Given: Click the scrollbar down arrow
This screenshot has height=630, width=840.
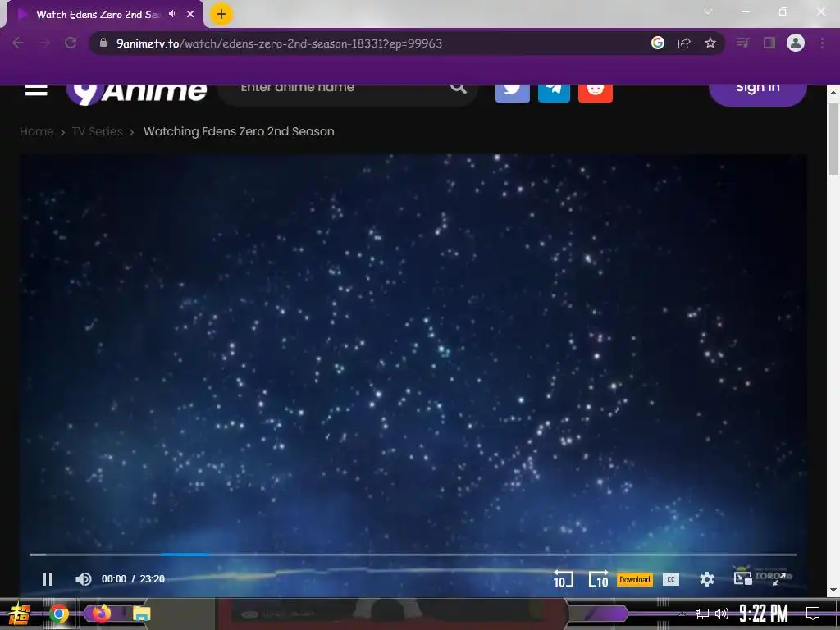Looking at the screenshot, I should click(x=833, y=591).
